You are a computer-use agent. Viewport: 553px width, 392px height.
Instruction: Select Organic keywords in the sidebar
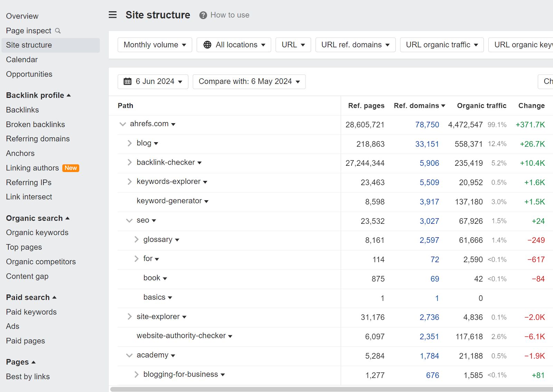37,232
